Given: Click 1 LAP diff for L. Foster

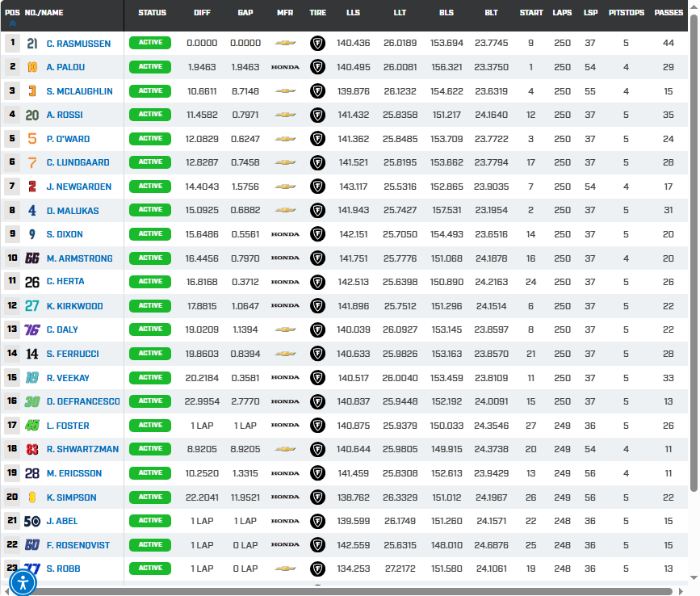Looking at the screenshot, I should pos(202,426).
